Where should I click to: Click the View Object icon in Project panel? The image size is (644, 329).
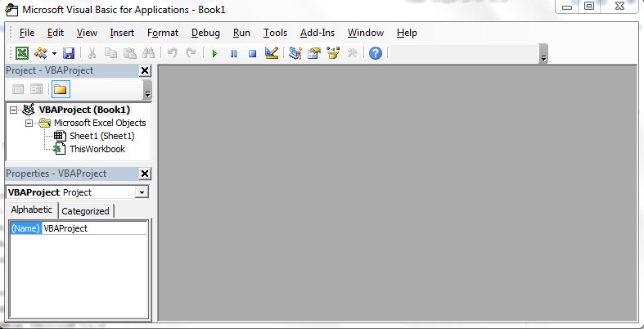pyautogui.click(x=37, y=89)
